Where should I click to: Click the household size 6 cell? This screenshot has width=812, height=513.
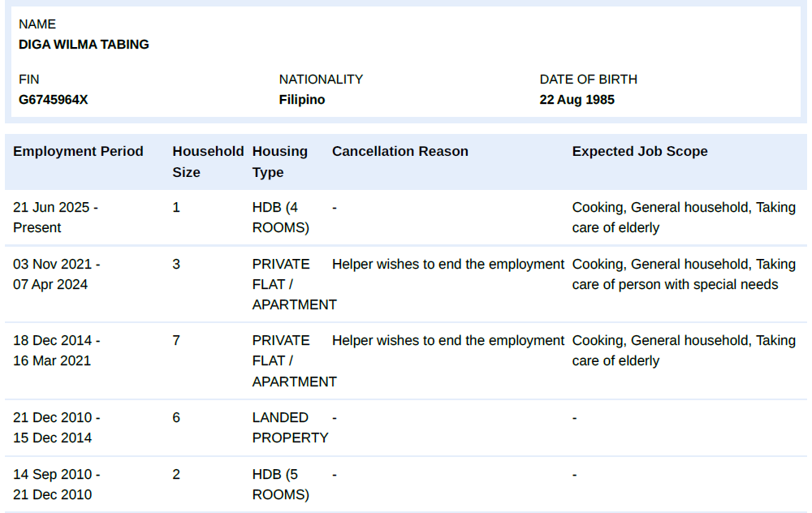(176, 417)
